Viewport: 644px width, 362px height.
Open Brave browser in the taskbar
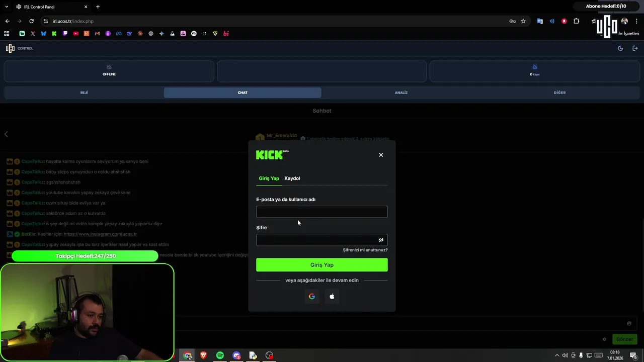click(204, 355)
